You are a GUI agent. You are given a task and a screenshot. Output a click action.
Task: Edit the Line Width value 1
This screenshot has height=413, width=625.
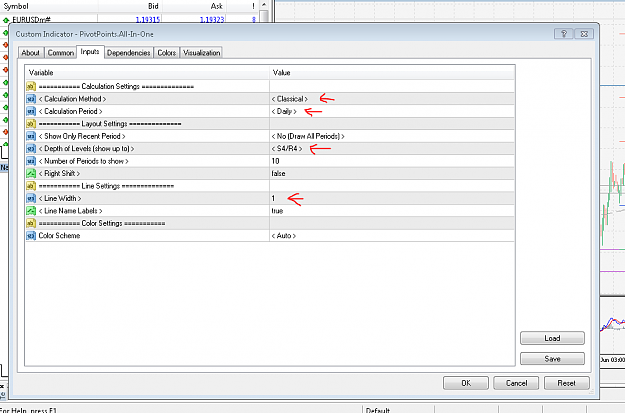tap(273, 198)
